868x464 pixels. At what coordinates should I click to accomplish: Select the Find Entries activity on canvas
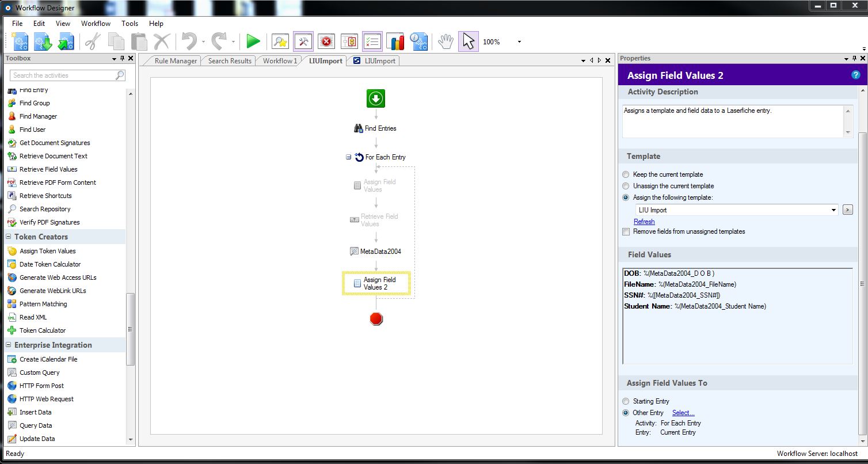tap(376, 128)
